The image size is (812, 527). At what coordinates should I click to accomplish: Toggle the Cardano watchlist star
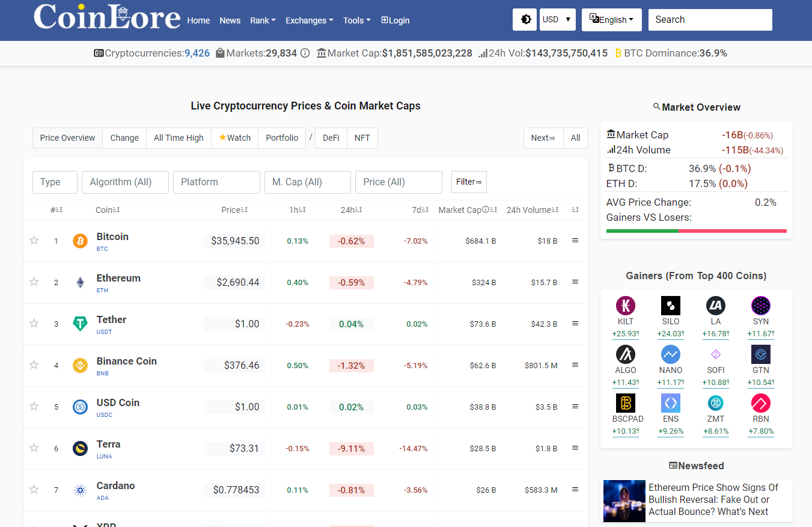point(34,490)
